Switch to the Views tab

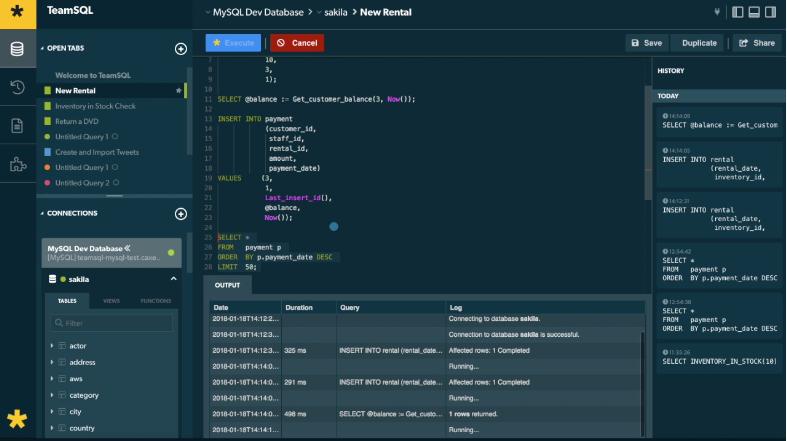tap(111, 301)
